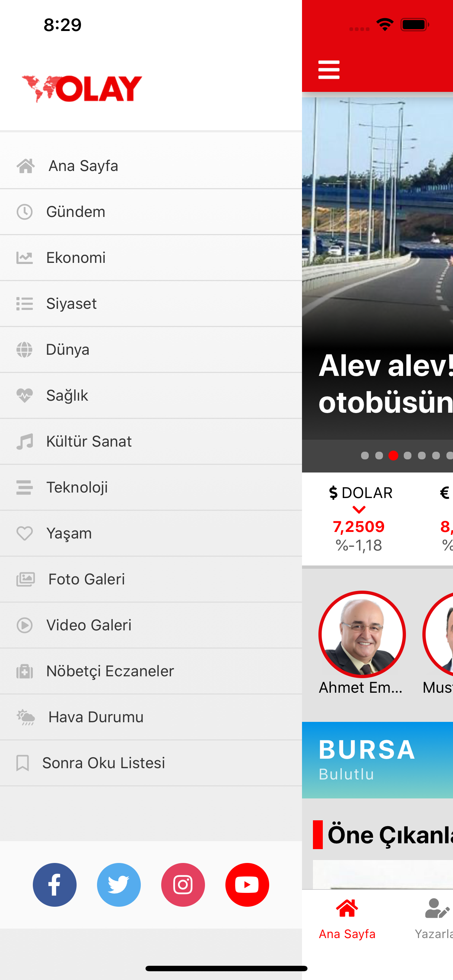This screenshot has height=980, width=453.
Task: Open Sonra Oku Listesi
Action: point(151,763)
